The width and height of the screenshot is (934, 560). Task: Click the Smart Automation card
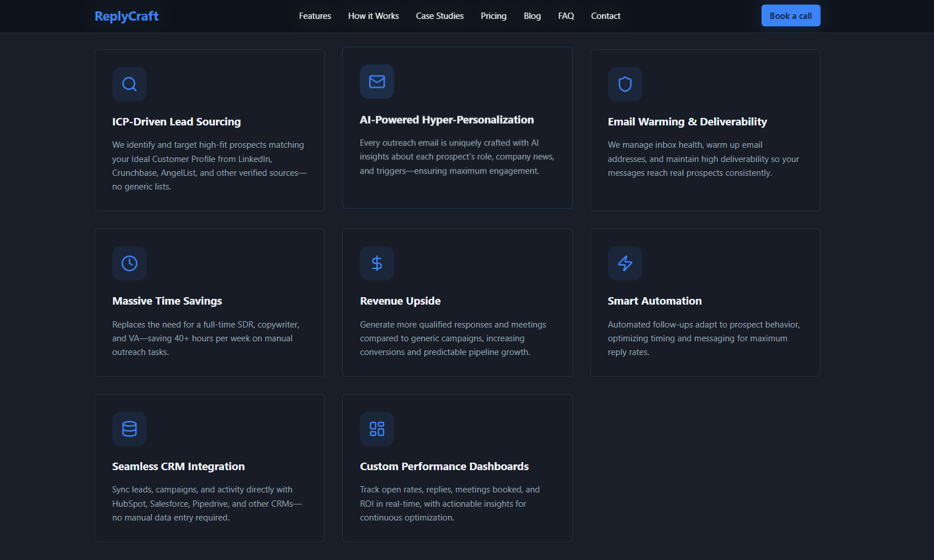705,302
